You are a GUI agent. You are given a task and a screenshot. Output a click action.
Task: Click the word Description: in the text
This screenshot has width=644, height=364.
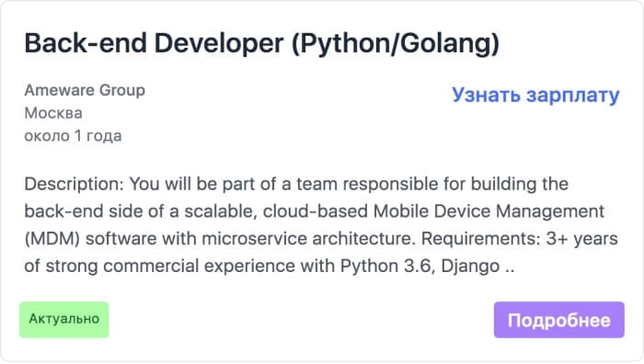tap(74, 184)
